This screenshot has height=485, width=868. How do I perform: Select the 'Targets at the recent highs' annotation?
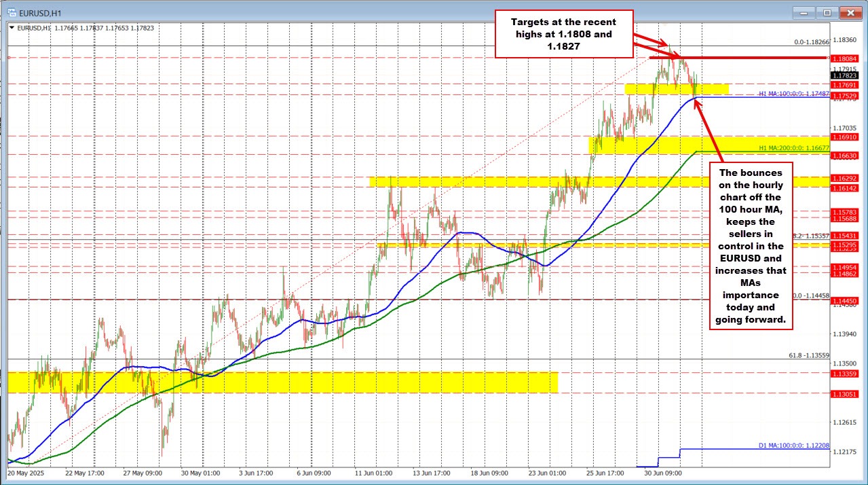point(565,33)
